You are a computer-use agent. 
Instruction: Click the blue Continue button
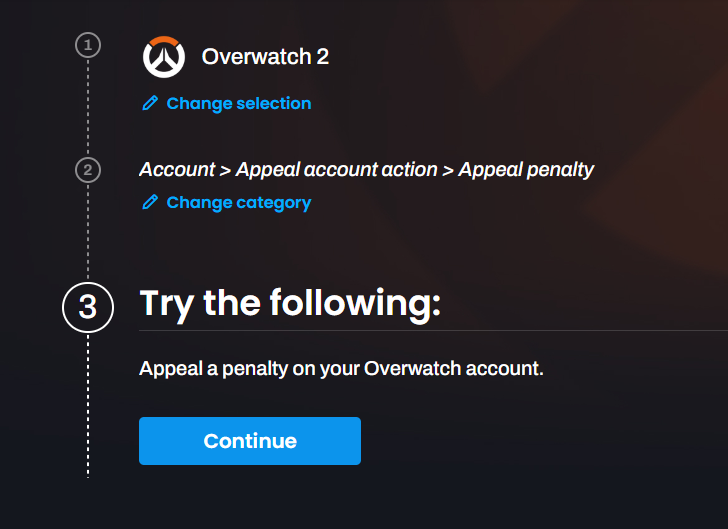point(250,441)
